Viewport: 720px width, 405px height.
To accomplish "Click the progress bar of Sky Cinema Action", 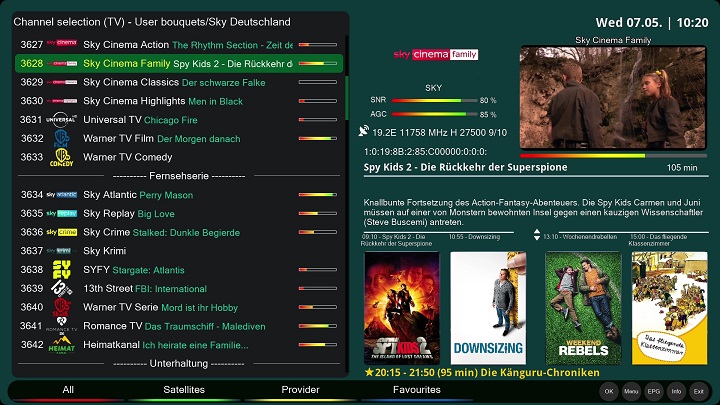I will (317, 45).
